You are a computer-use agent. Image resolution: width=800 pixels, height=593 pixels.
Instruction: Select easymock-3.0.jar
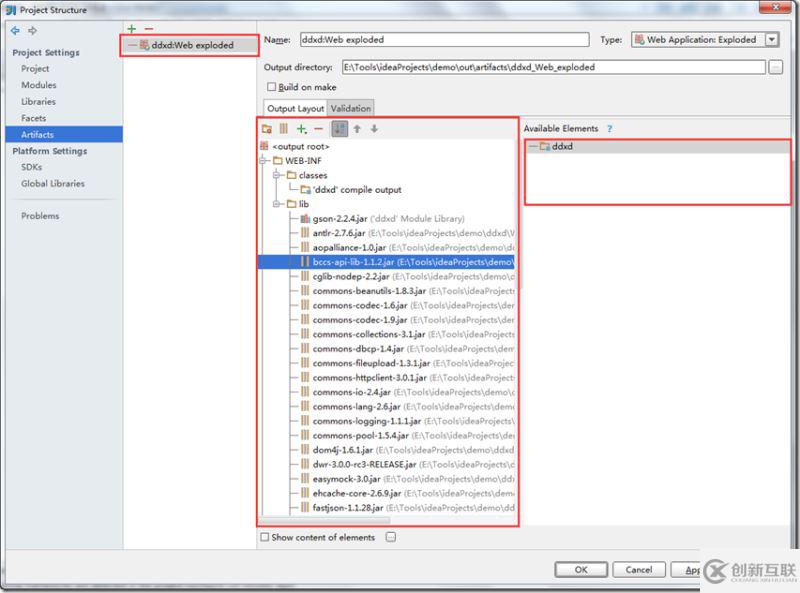[346, 479]
